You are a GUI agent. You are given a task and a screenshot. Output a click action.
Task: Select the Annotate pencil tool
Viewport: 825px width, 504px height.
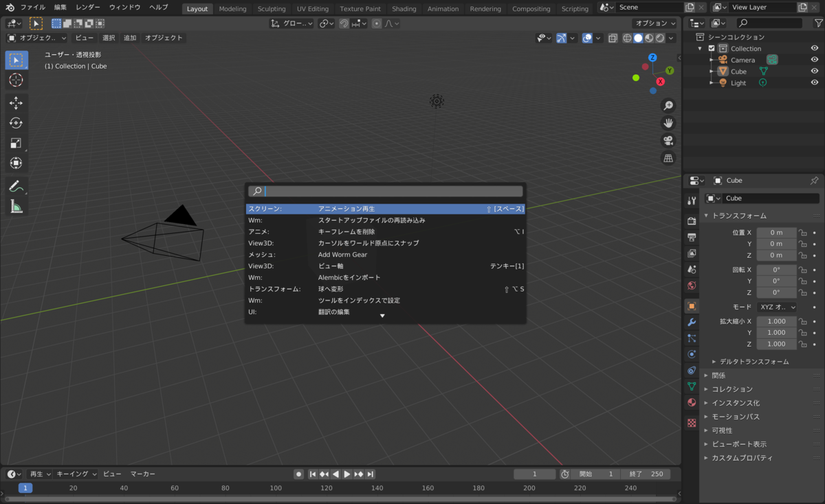pyautogui.click(x=16, y=186)
